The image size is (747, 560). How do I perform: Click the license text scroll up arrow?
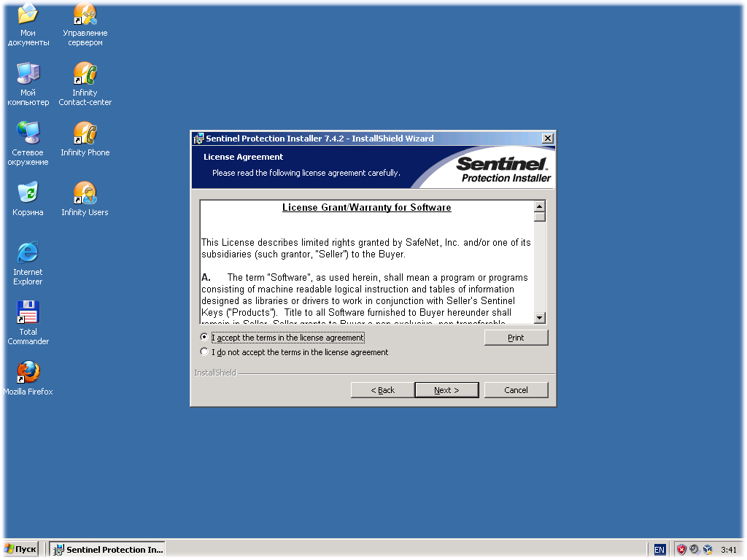(539, 206)
